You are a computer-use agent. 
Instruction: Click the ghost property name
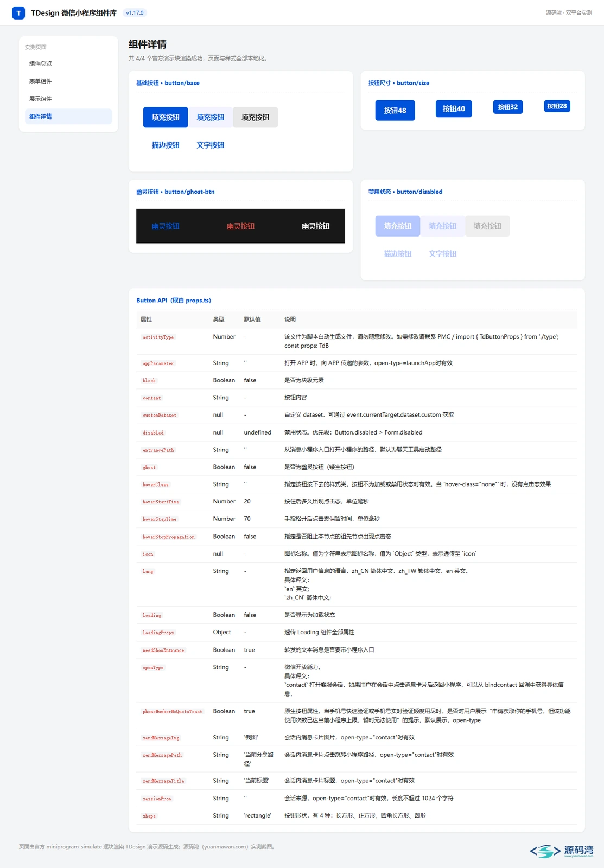point(149,467)
